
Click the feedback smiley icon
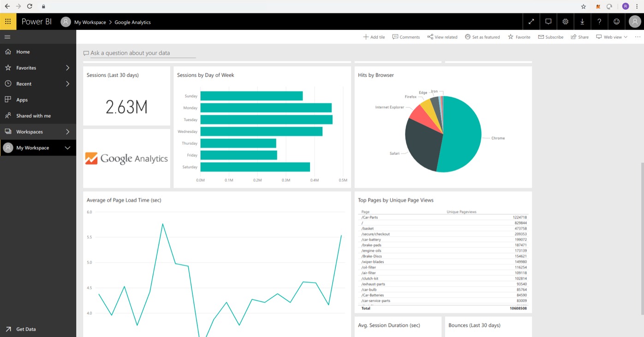tap(616, 22)
